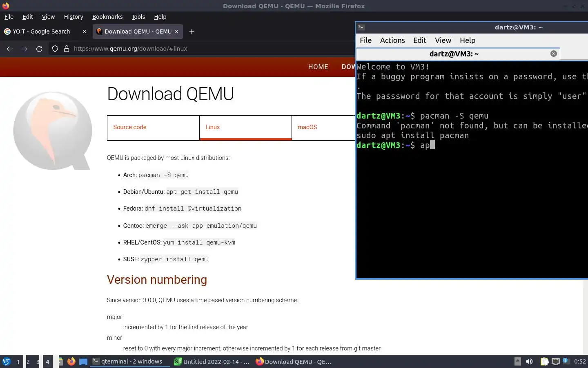This screenshot has width=588, height=368.
Task: Open the terminal File menu
Action: (x=365, y=40)
